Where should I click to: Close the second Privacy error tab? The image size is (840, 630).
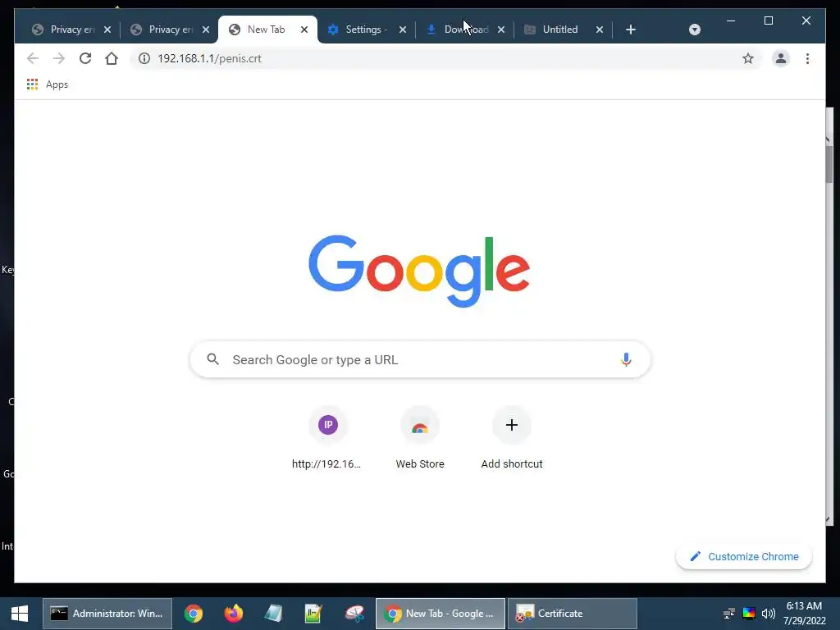(206, 30)
